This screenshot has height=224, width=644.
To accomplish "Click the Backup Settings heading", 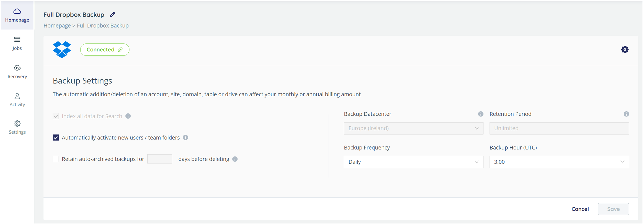I will (x=82, y=81).
